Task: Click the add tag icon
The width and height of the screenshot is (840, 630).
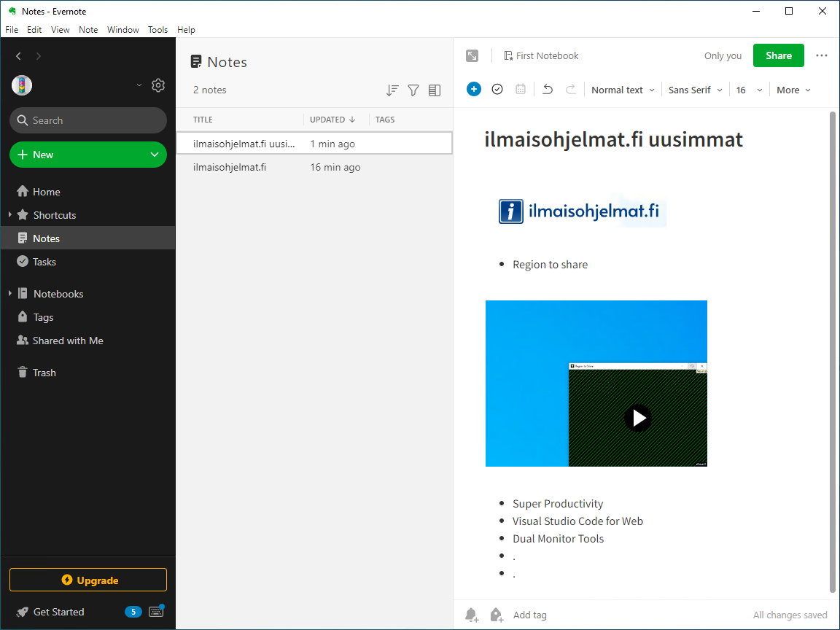Action: tap(497, 615)
